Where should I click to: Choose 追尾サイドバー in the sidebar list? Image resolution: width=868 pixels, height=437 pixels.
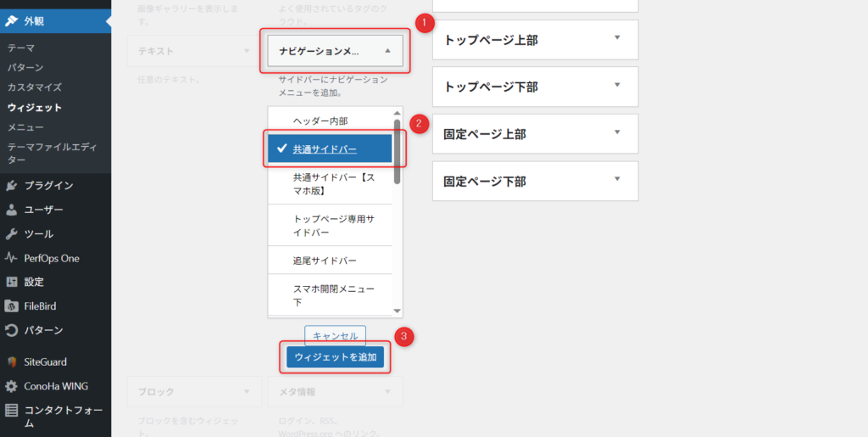point(325,260)
